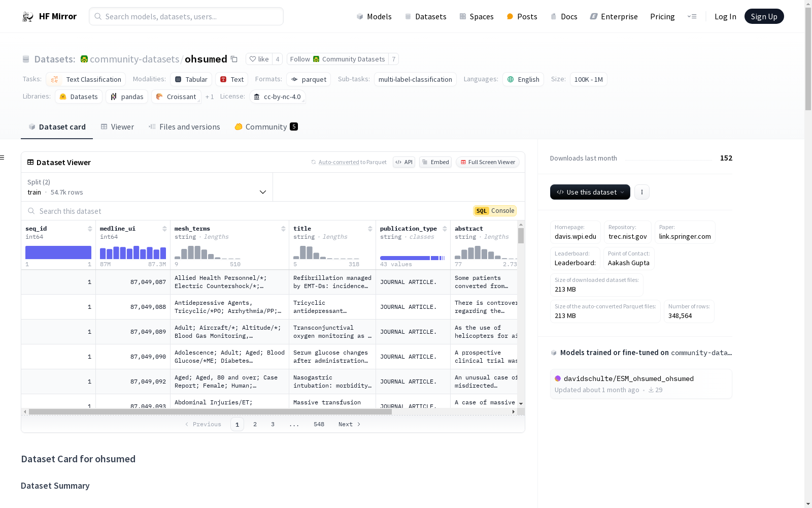The image size is (812, 508).
Task: Click the pandas library tag
Action: pos(127,97)
